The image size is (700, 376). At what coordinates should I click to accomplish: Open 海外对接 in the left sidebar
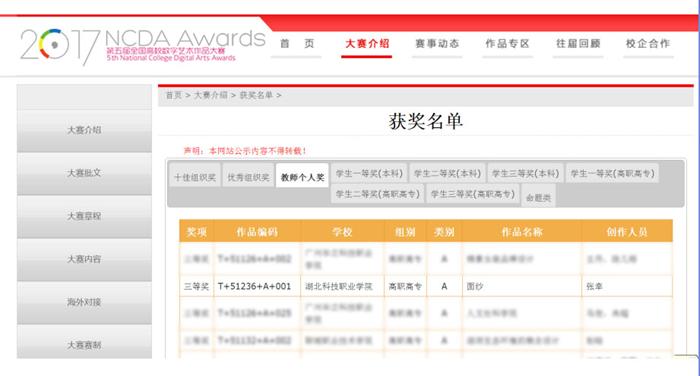point(84,302)
